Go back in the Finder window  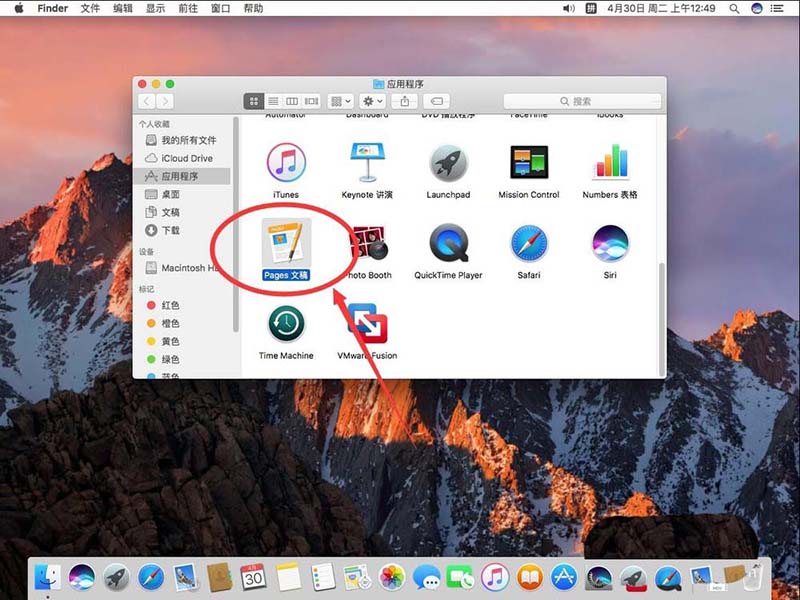pyautogui.click(x=147, y=101)
